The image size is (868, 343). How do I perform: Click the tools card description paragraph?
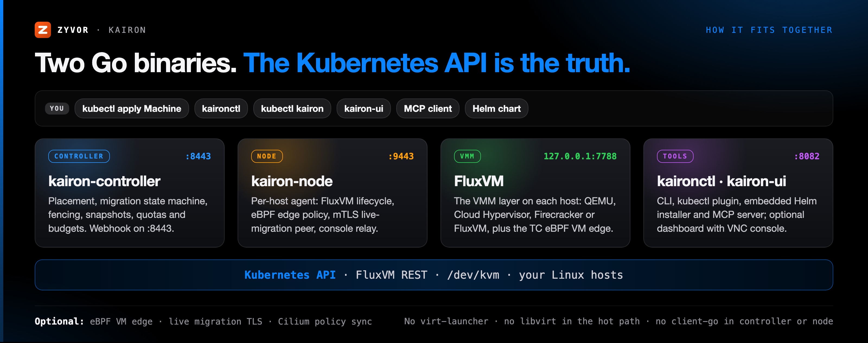point(737,215)
